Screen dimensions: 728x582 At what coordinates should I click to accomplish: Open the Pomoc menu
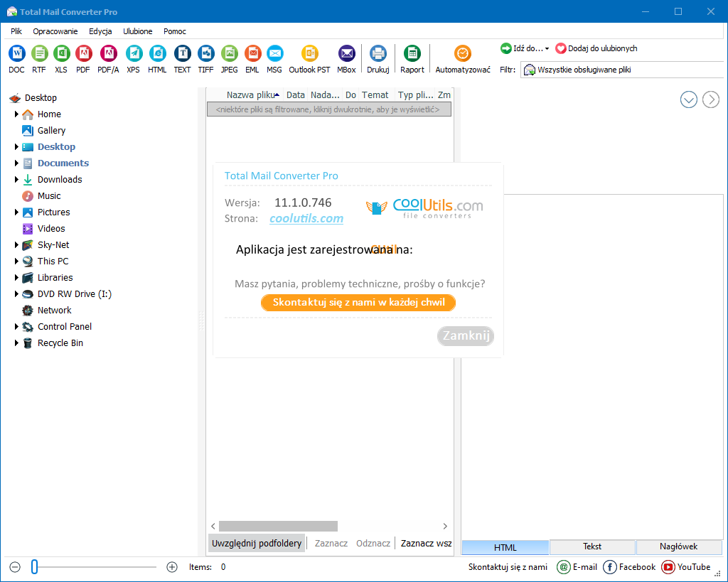point(175,31)
